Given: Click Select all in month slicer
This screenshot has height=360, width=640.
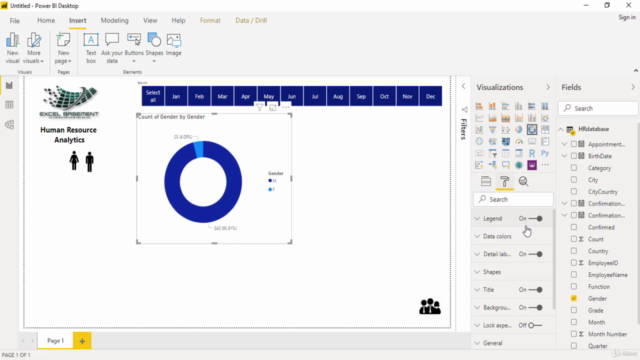Looking at the screenshot, I should pyautogui.click(x=153, y=96).
